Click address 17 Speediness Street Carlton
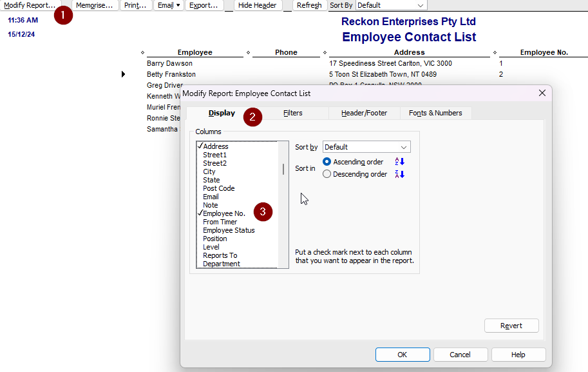The image size is (588, 372). pyautogui.click(x=390, y=63)
